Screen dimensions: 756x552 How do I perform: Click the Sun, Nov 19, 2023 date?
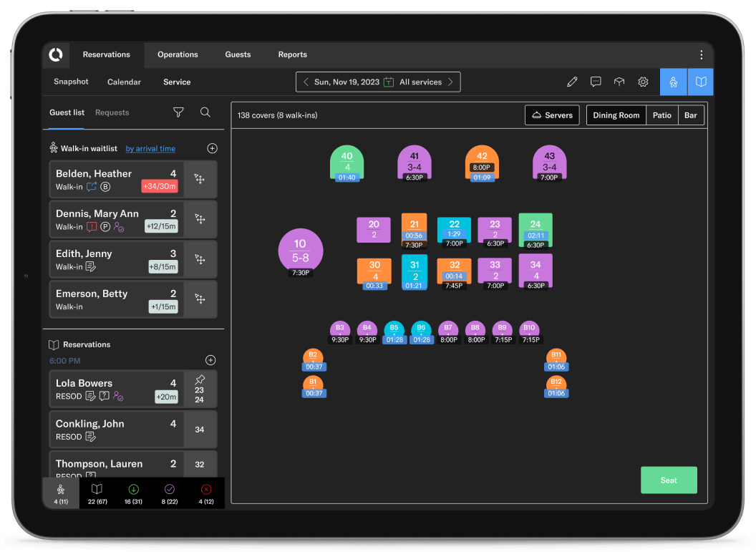point(346,82)
